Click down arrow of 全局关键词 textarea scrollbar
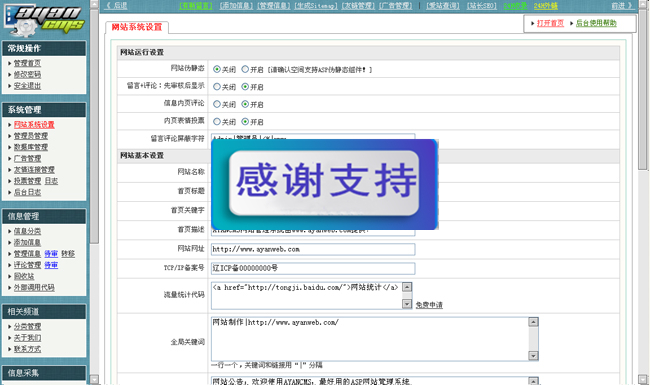650x385 pixels. pos(533,356)
